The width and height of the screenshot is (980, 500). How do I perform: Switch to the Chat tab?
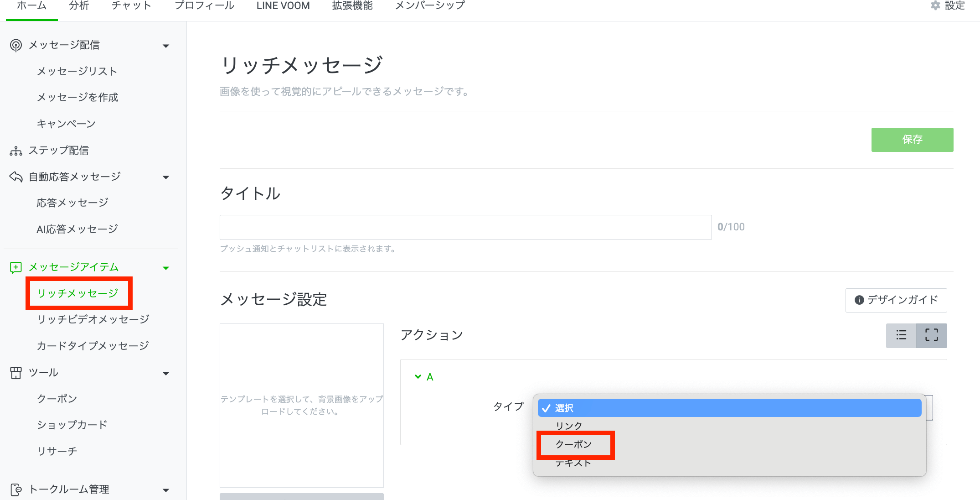coord(131,6)
